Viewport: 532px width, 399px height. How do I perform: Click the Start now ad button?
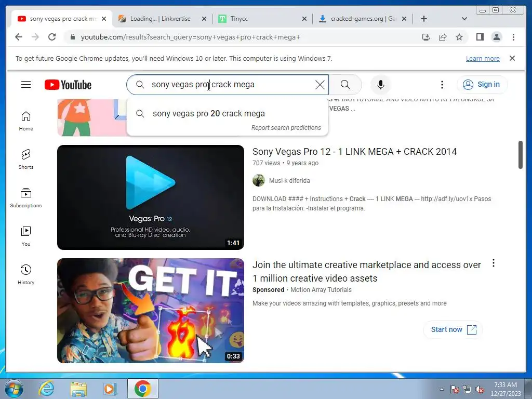453,329
